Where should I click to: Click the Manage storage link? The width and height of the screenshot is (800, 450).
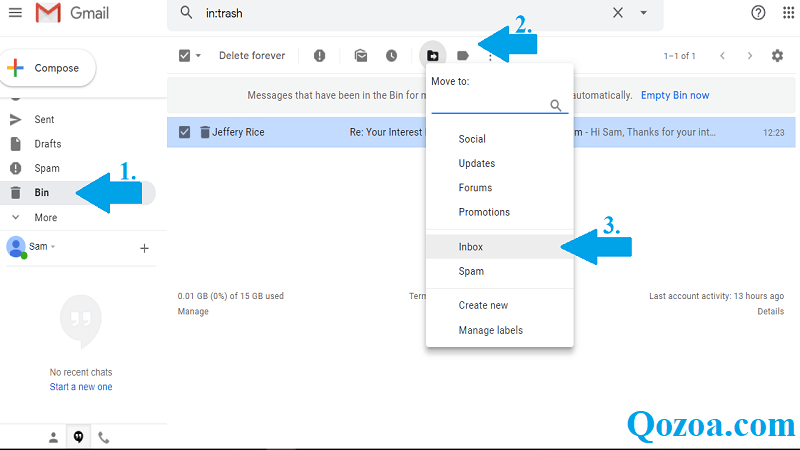(x=193, y=311)
